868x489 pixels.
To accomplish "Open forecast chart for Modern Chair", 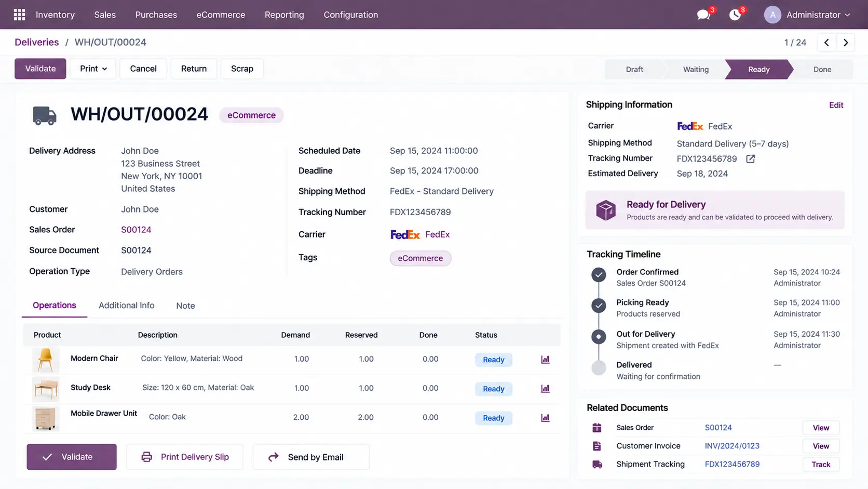I will tap(545, 360).
